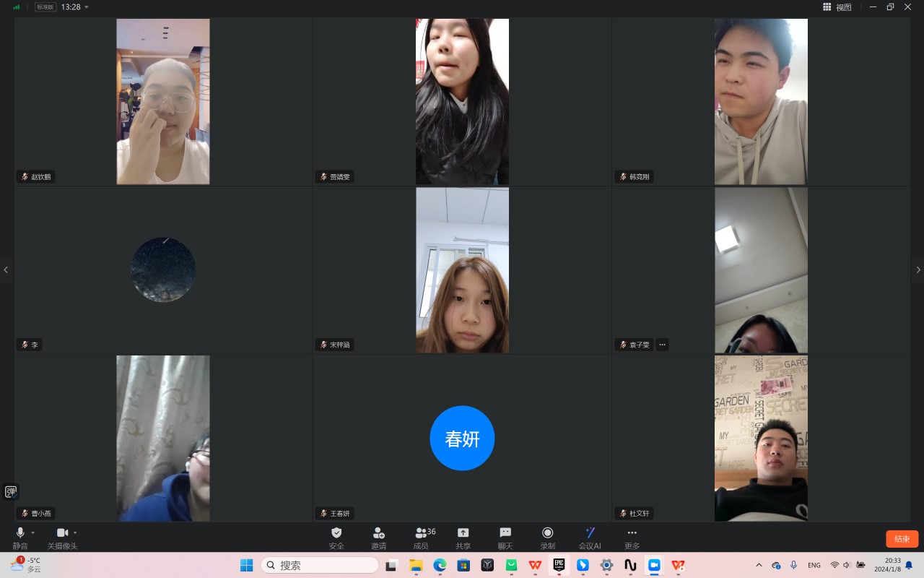Open the 成员 participants list
Image resolution: width=924 pixels, height=578 pixels.
(x=422, y=538)
